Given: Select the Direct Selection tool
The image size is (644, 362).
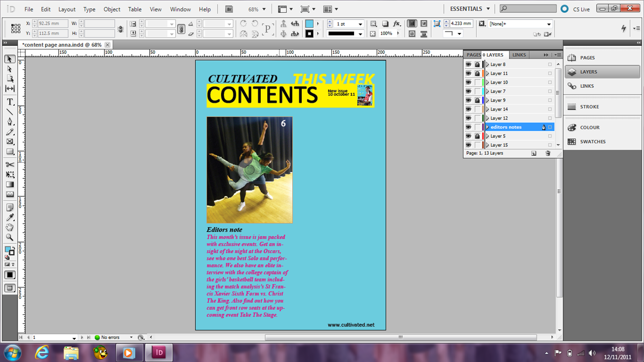Looking at the screenshot, I should coord(9,69).
